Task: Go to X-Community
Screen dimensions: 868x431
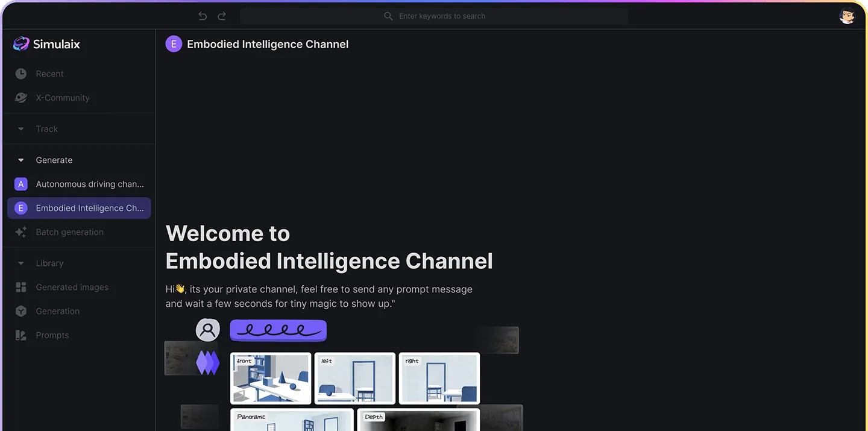Action: tap(63, 97)
